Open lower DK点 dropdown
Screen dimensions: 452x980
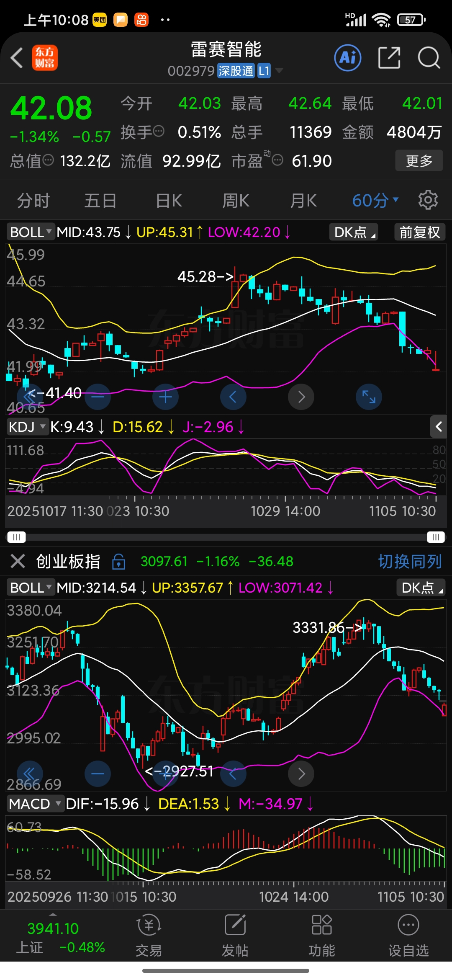tap(421, 588)
